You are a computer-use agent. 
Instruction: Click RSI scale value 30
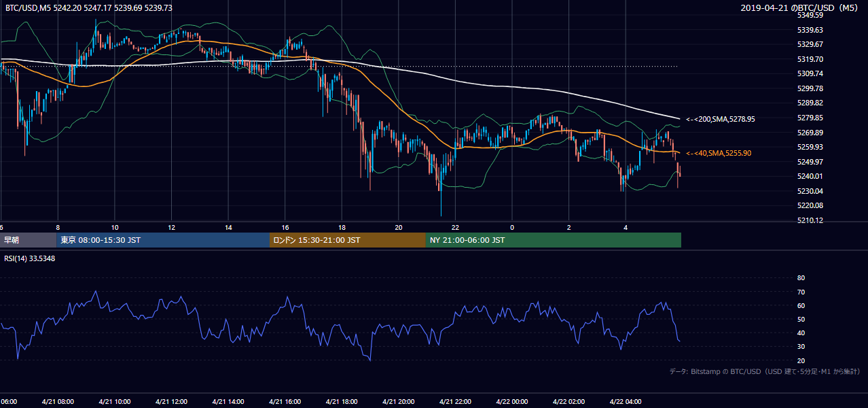[801, 347]
